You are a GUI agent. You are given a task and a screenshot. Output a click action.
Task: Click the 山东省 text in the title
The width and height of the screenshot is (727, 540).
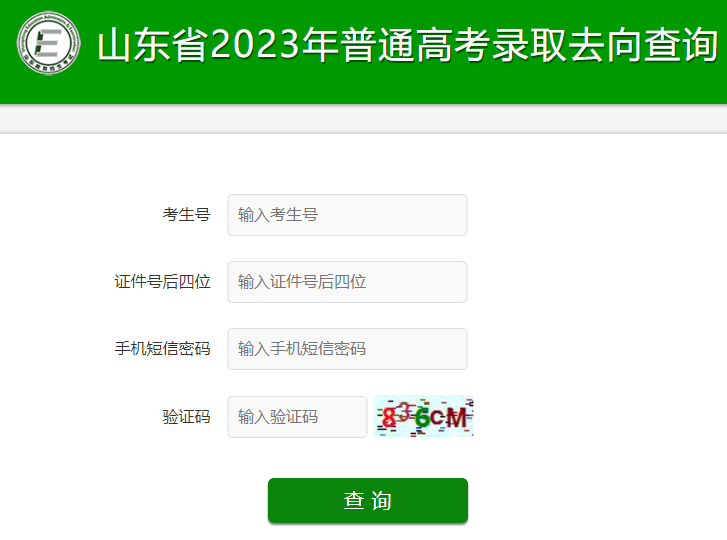coord(153,44)
